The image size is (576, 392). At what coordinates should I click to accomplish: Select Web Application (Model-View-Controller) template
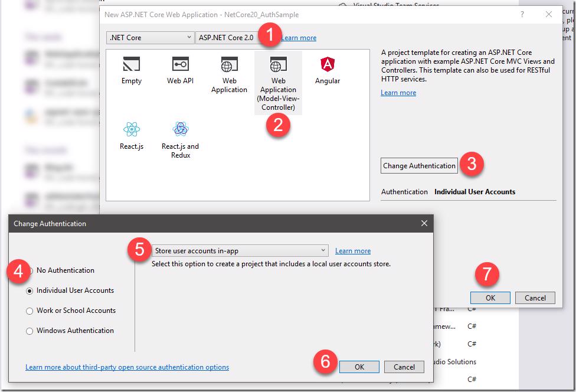[278, 83]
